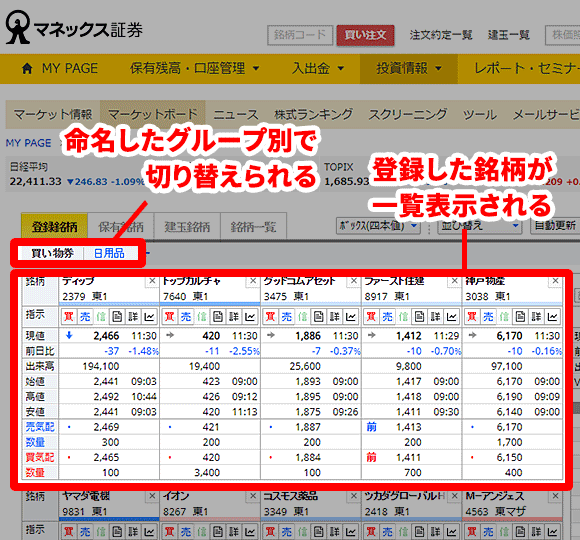Click the sell (売) icon for トップカルチャ
Viewport: 580px width, 540px height.
[x=186, y=317]
